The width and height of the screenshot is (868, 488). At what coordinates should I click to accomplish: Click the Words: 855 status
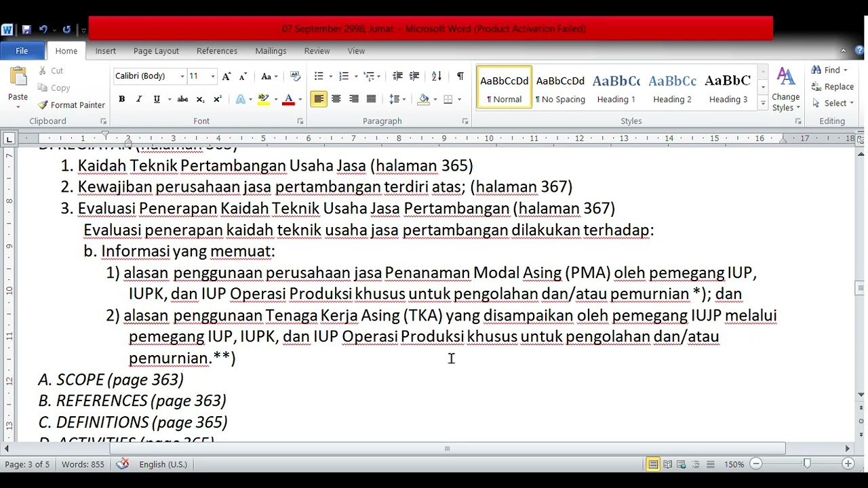83,464
